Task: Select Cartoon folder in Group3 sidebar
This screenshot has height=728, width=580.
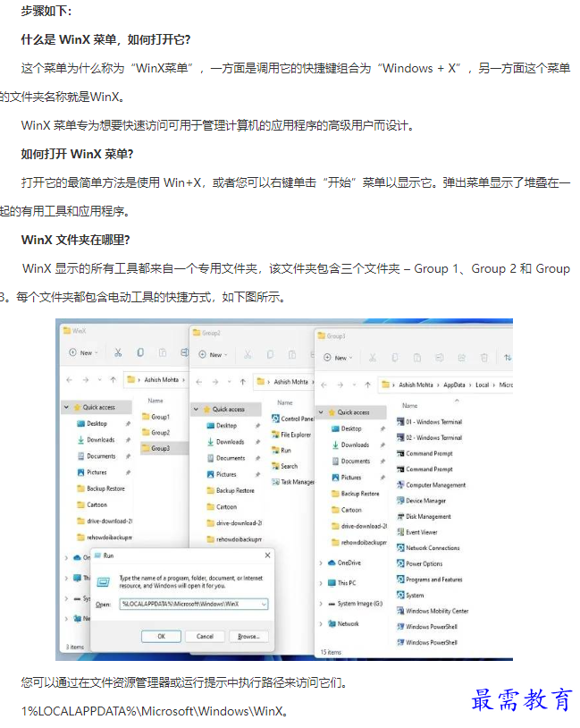Action: point(346,510)
